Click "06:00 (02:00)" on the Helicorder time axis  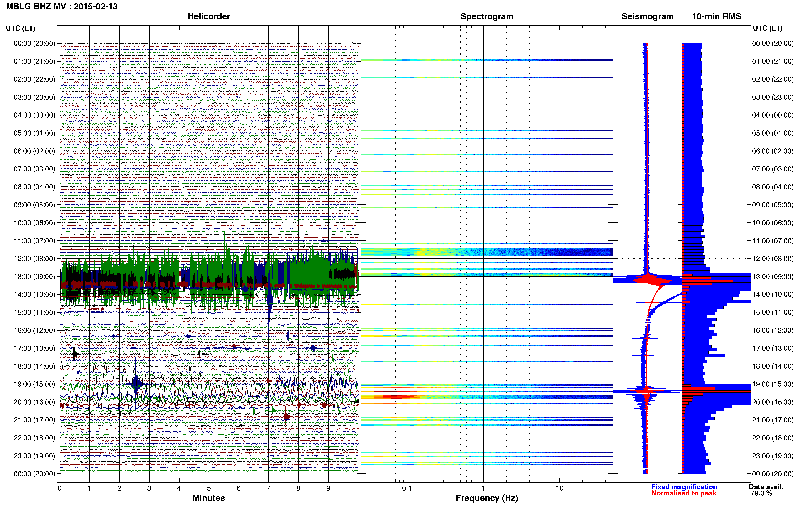coord(34,151)
